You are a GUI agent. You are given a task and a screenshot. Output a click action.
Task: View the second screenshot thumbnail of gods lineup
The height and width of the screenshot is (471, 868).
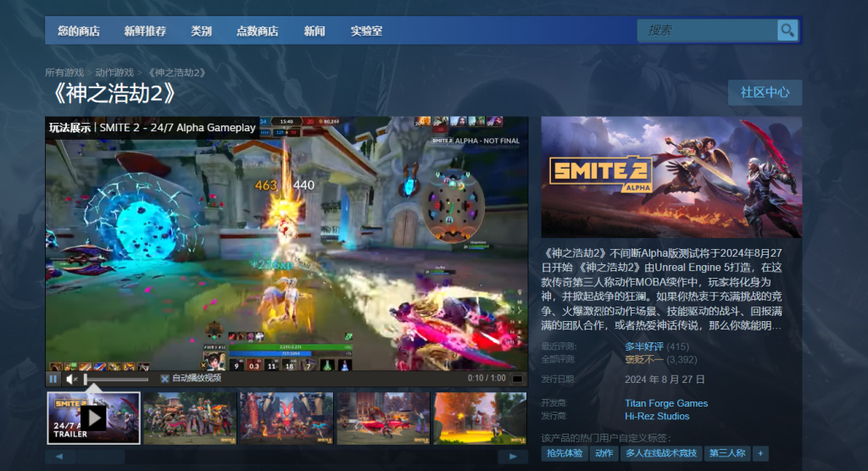pyautogui.click(x=190, y=418)
